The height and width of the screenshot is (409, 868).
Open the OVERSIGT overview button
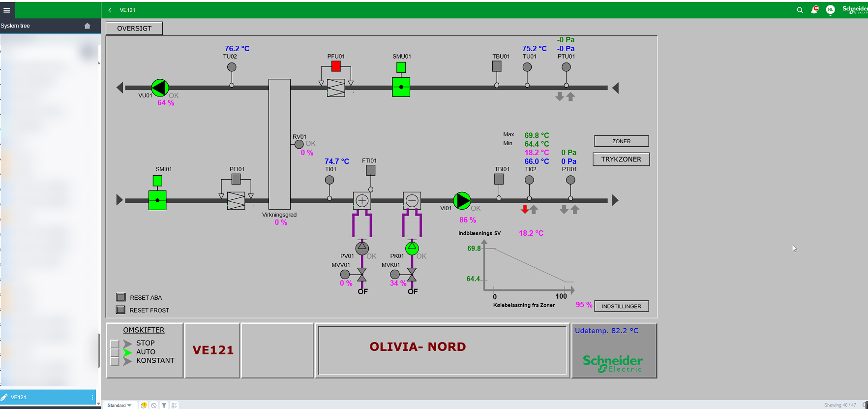(x=134, y=29)
